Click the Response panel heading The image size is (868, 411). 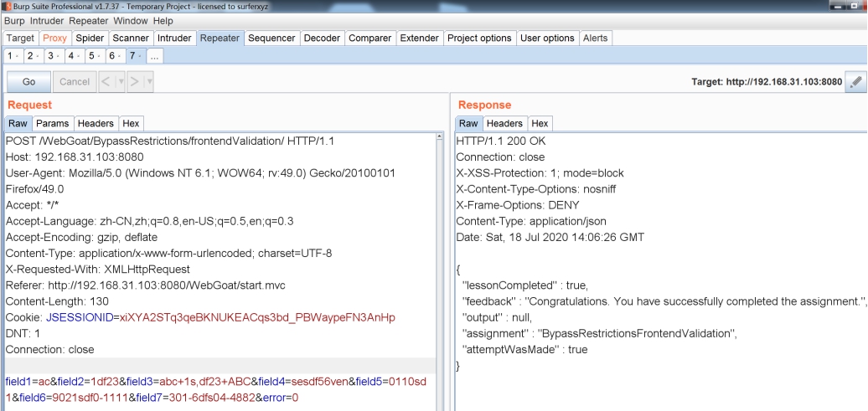tap(484, 105)
